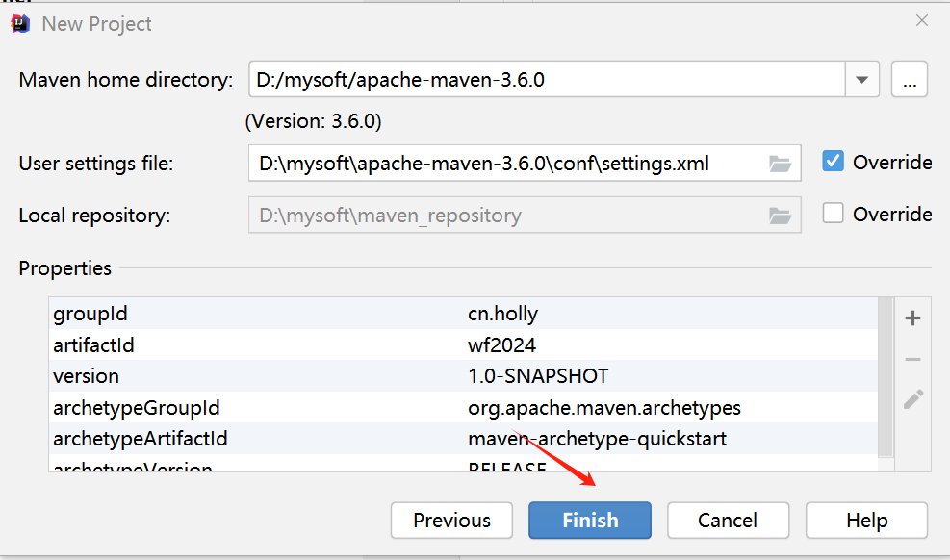
Task: Remove the selected property with minus icon
Action: 913,359
